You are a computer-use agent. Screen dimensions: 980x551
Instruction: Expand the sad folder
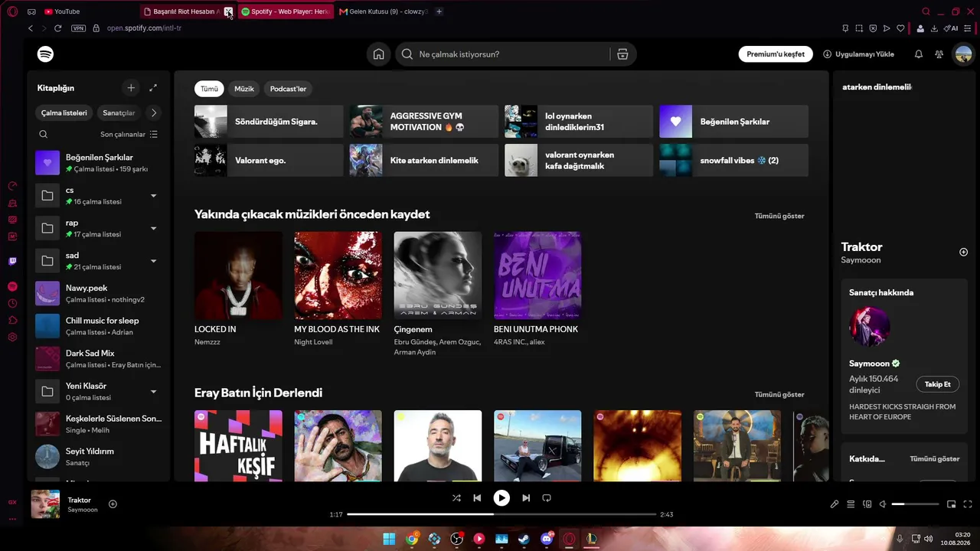153,261
